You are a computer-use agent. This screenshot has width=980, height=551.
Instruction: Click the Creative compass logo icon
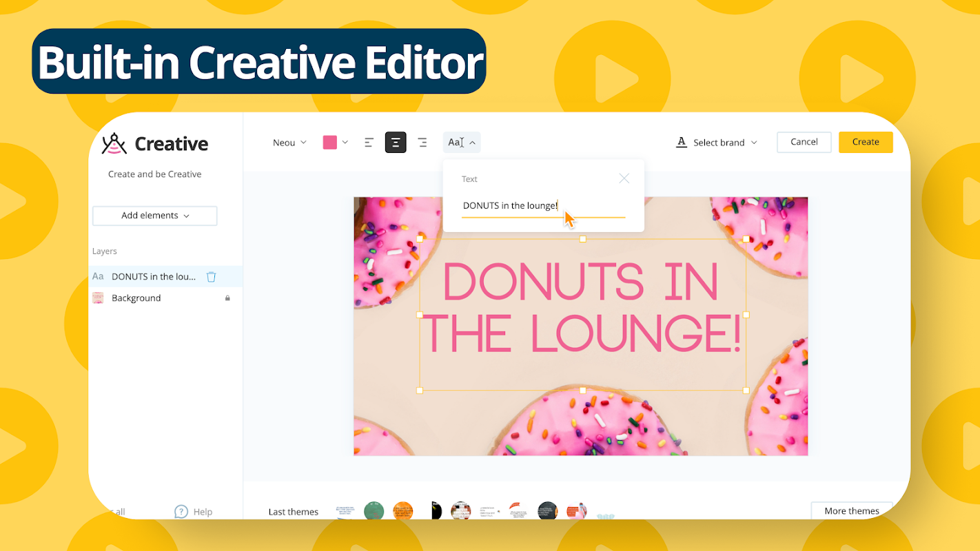coord(114,143)
